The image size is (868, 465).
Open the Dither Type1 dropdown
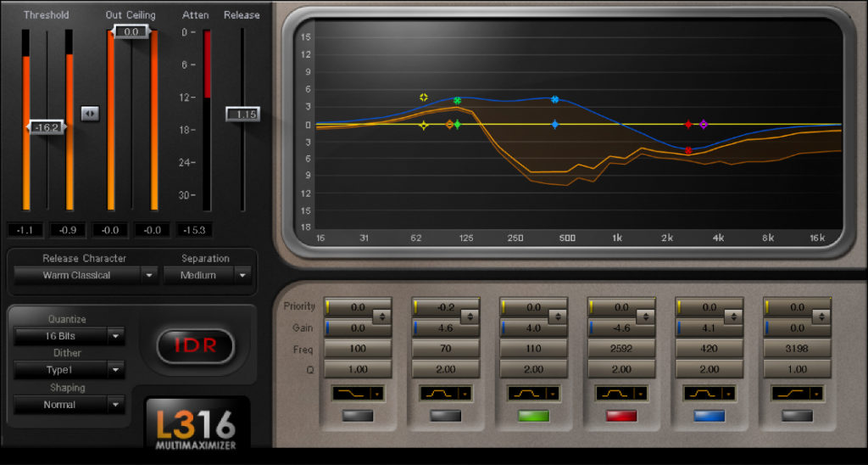[69, 370]
